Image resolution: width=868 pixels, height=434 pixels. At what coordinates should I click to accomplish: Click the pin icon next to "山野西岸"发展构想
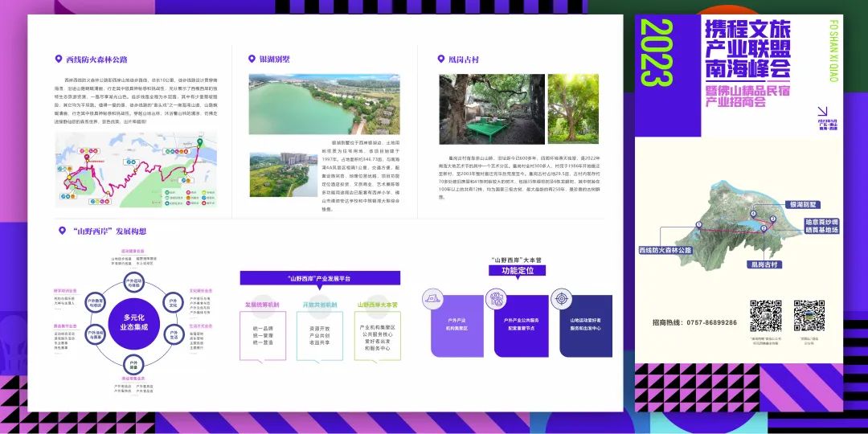point(62,231)
